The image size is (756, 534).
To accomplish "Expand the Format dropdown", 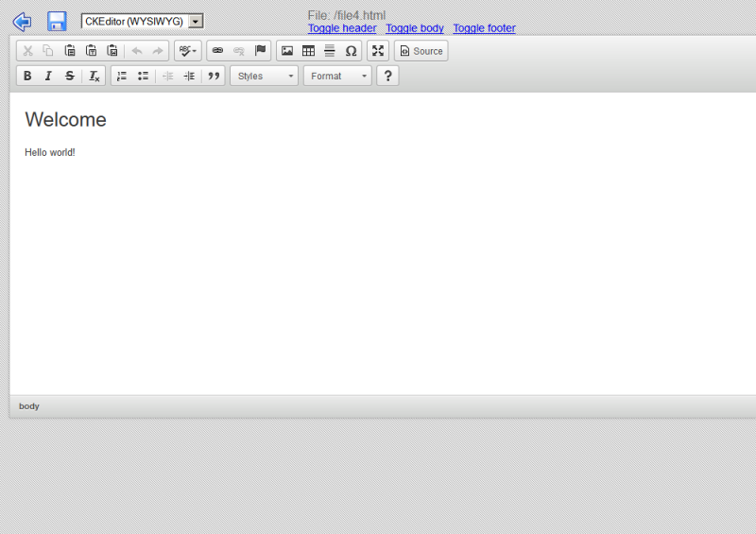I will (x=337, y=76).
